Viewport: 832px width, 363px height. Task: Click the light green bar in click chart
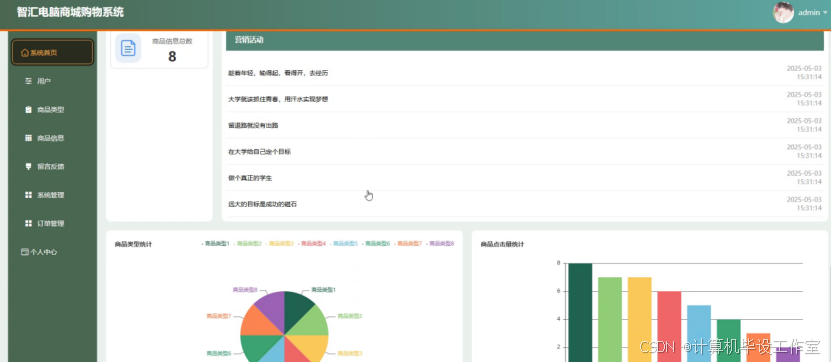click(x=610, y=319)
